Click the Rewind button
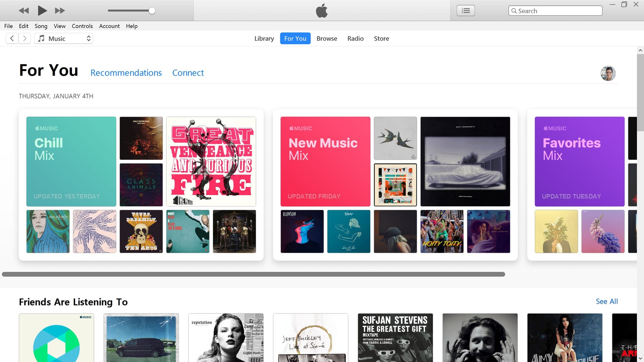This screenshot has height=362, width=644. pyautogui.click(x=22, y=11)
